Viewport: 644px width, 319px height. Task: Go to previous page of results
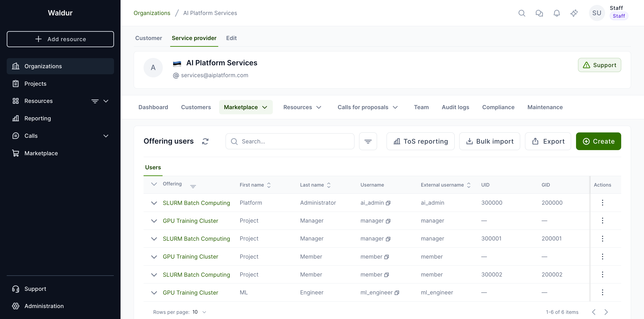[x=594, y=312]
